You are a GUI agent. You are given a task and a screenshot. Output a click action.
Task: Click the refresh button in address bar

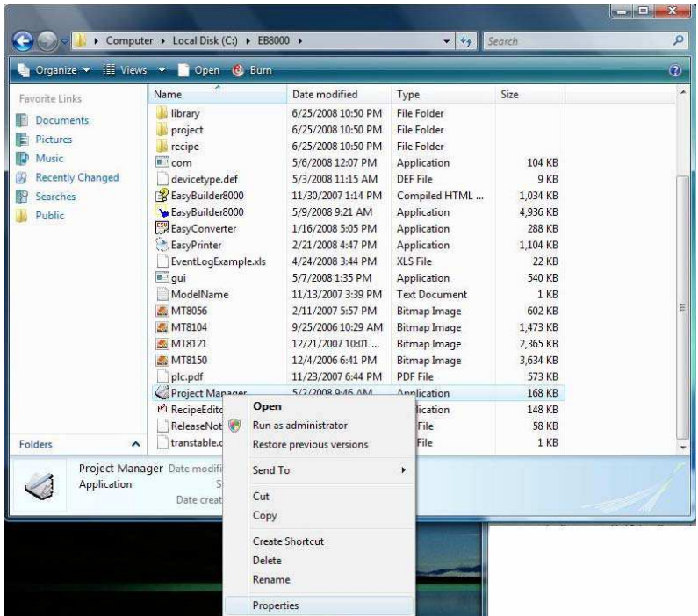coord(466,41)
